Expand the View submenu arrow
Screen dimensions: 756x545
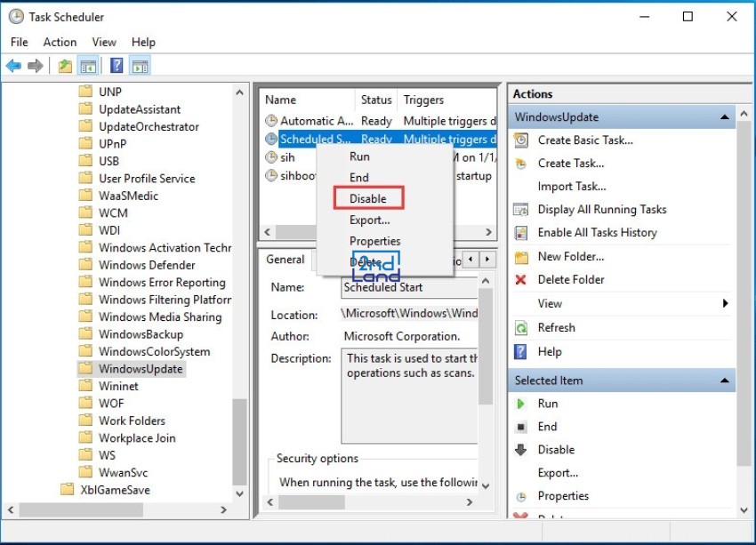(726, 303)
